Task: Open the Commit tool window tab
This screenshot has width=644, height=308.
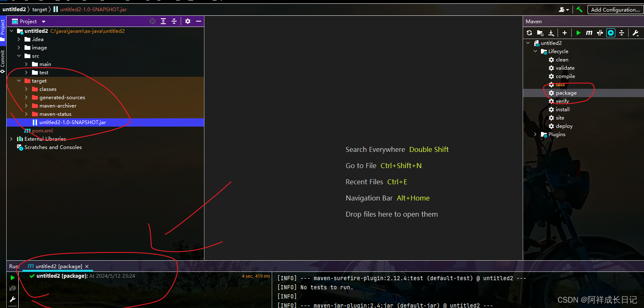Action: (x=3, y=61)
